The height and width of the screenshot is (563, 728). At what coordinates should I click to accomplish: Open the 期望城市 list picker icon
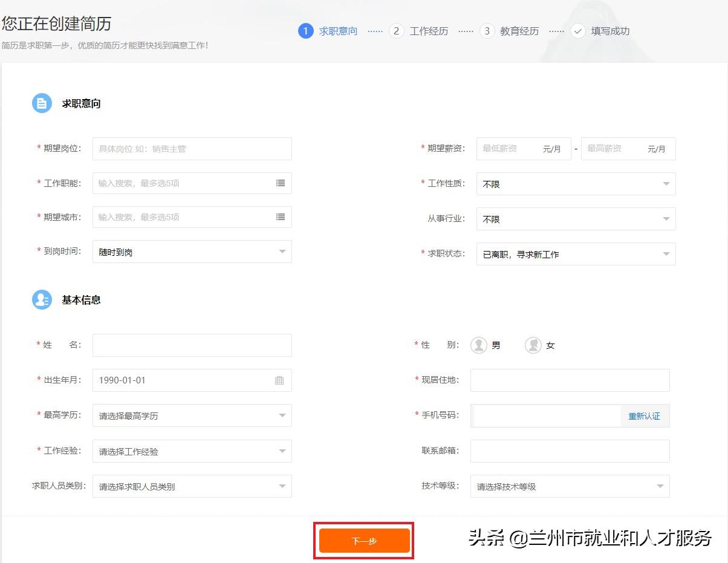(280, 217)
